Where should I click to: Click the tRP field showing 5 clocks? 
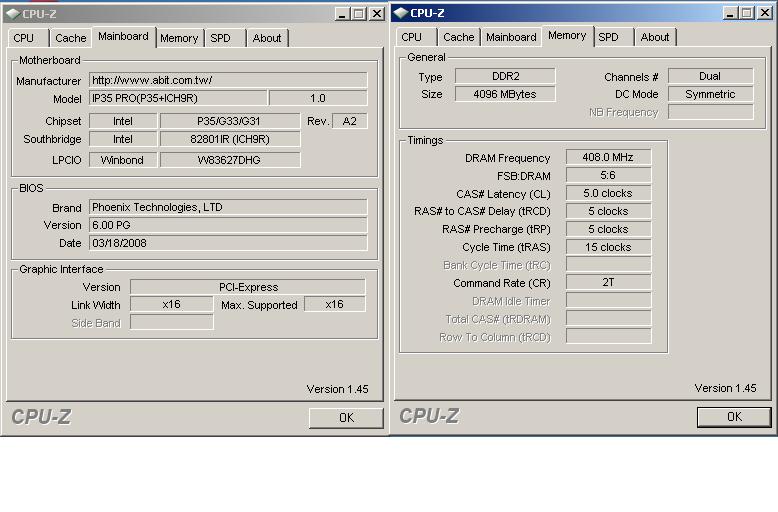point(608,229)
